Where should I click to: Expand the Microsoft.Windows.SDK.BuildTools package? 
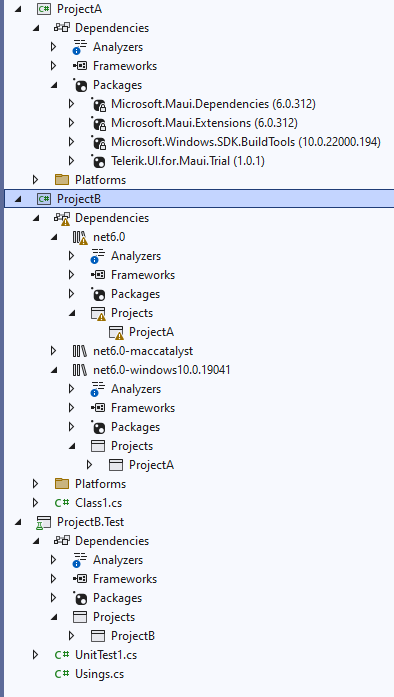[71, 142]
